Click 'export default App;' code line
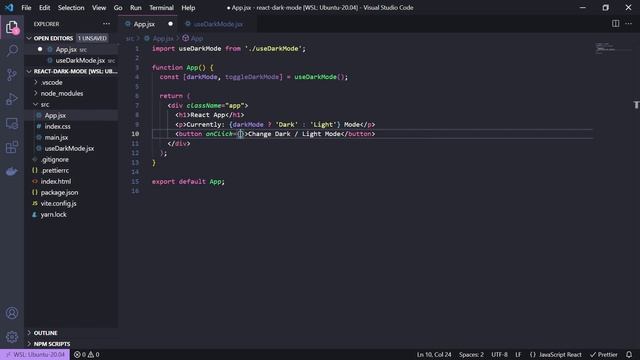 click(188, 182)
